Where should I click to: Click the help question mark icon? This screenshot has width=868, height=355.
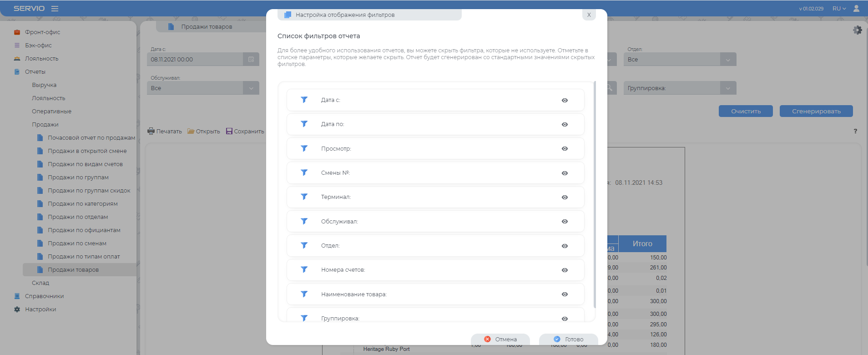pos(855,131)
